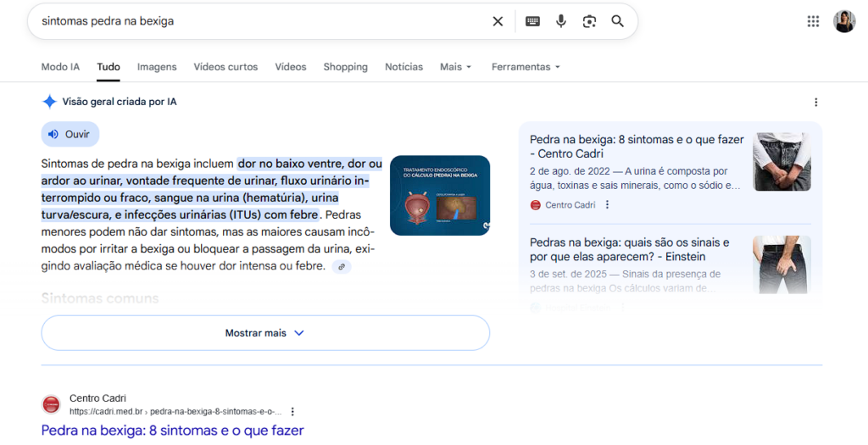Play audio with the Ouvir button

click(70, 134)
